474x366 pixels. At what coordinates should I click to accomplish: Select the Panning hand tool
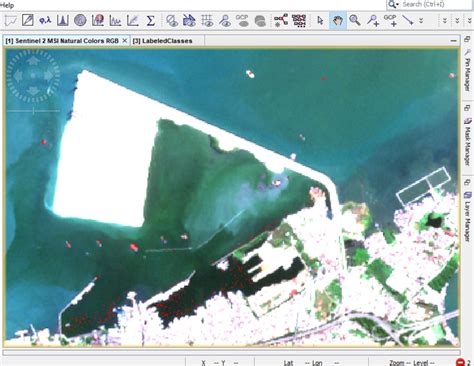click(x=338, y=21)
